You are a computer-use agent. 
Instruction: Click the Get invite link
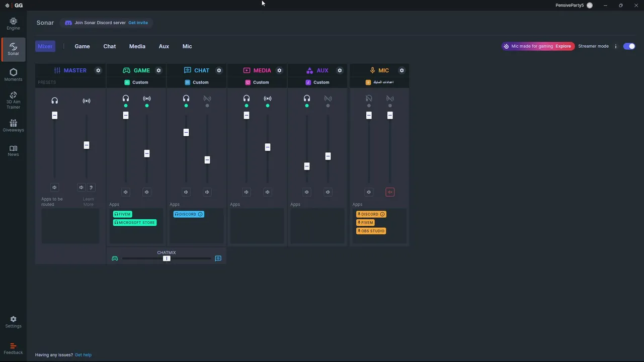[138, 23]
